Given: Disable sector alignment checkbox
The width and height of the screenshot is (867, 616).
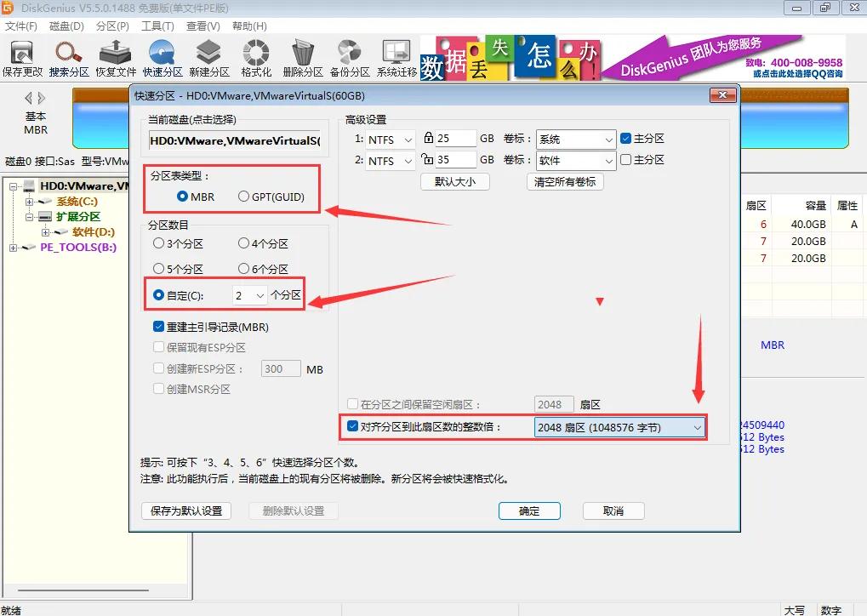Looking at the screenshot, I should pyautogui.click(x=351, y=427).
